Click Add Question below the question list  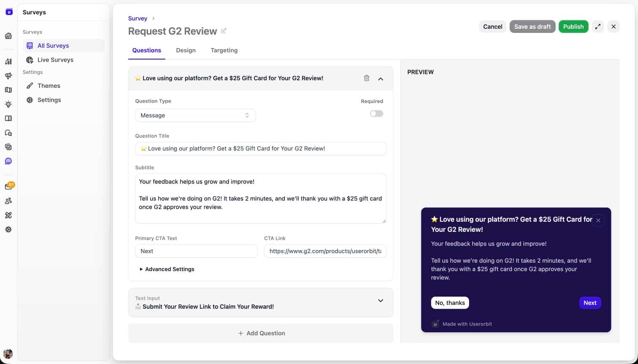click(x=261, y=333)
